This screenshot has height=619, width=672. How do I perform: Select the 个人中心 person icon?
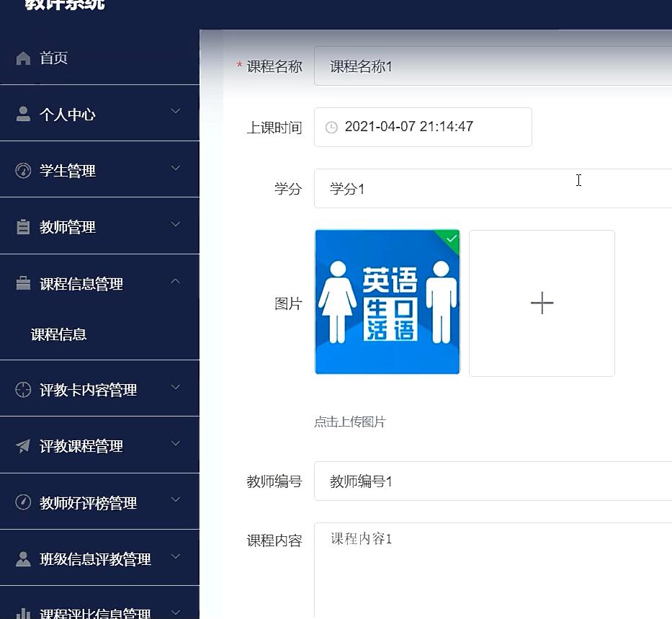[x=23, y=114]
